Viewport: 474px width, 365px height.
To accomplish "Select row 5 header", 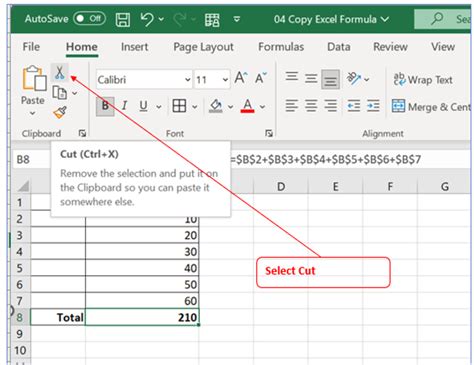I will 20,268.
